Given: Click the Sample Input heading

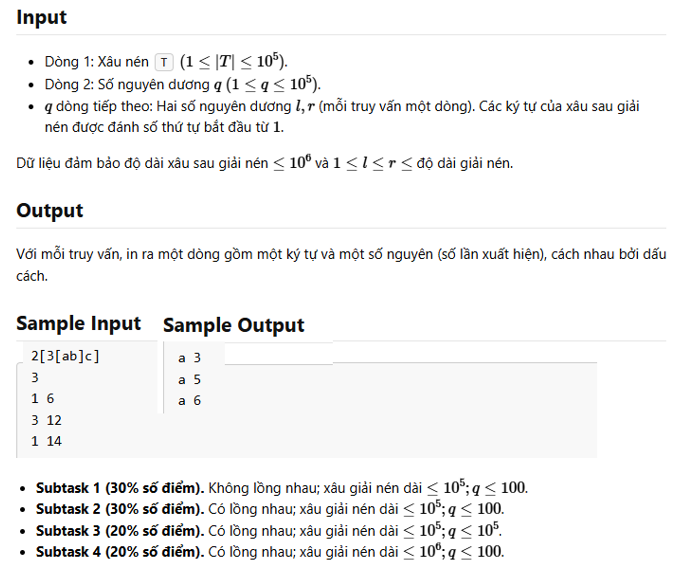Looking at the screenshot, I should tap(78, 323).
